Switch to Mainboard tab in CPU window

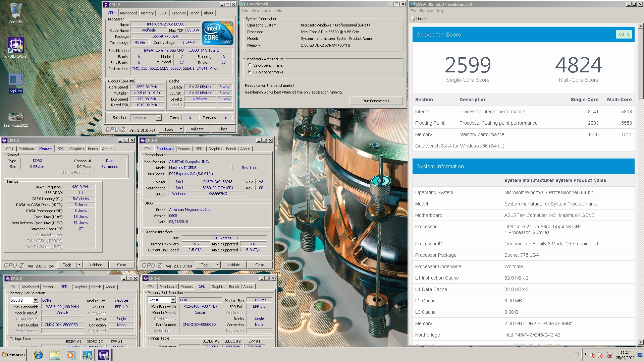(128, 13)
